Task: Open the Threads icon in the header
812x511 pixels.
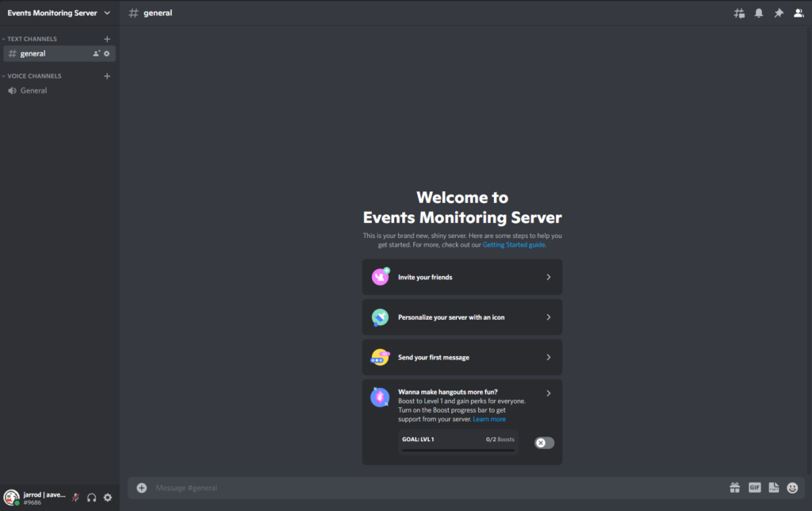Action: tap(739, 13)
